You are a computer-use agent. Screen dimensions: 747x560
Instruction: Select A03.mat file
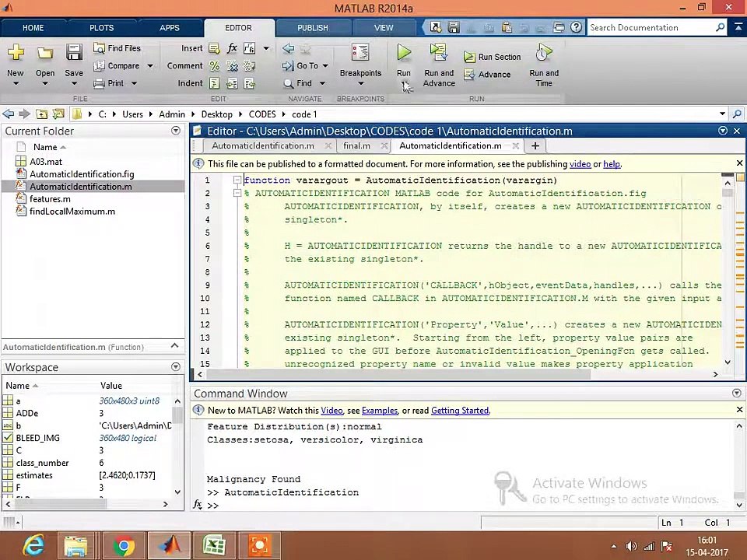[46, 162]
